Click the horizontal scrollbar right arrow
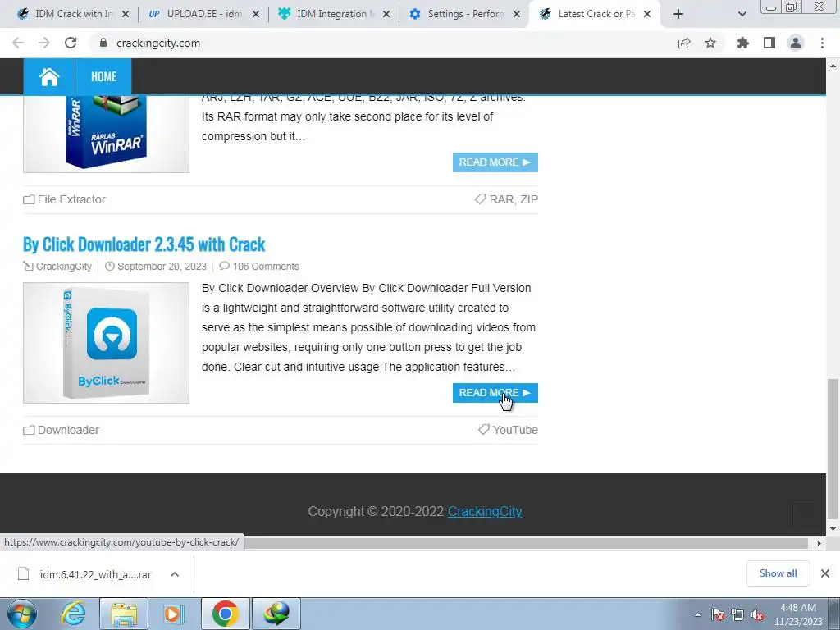The image size is (840, 630). (819, 543)
